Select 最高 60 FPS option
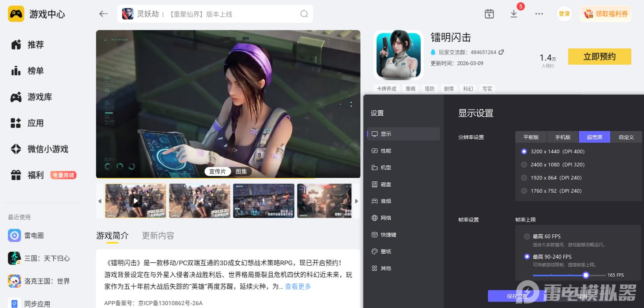Screen dimensions: 644x308 [527, 236]
